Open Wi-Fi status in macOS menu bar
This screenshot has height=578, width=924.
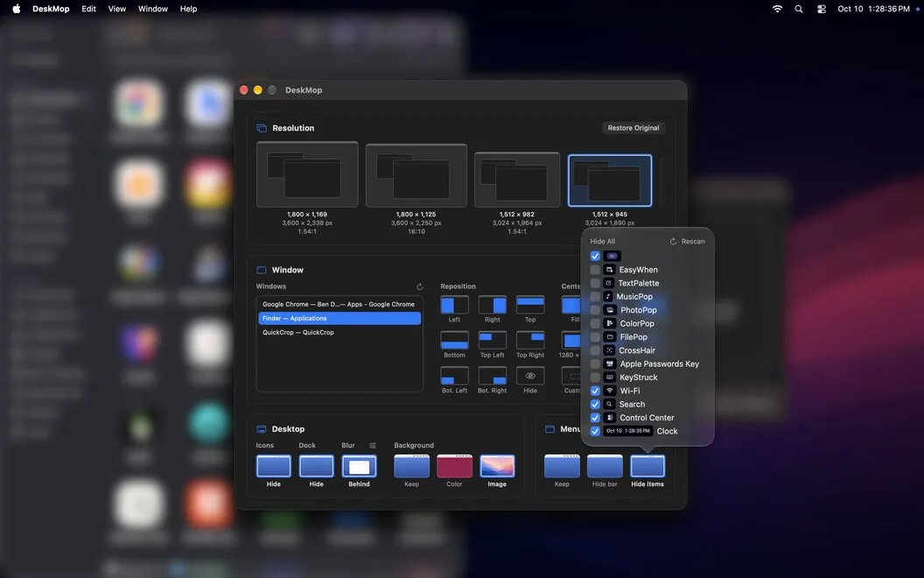(x=777, y=9)
